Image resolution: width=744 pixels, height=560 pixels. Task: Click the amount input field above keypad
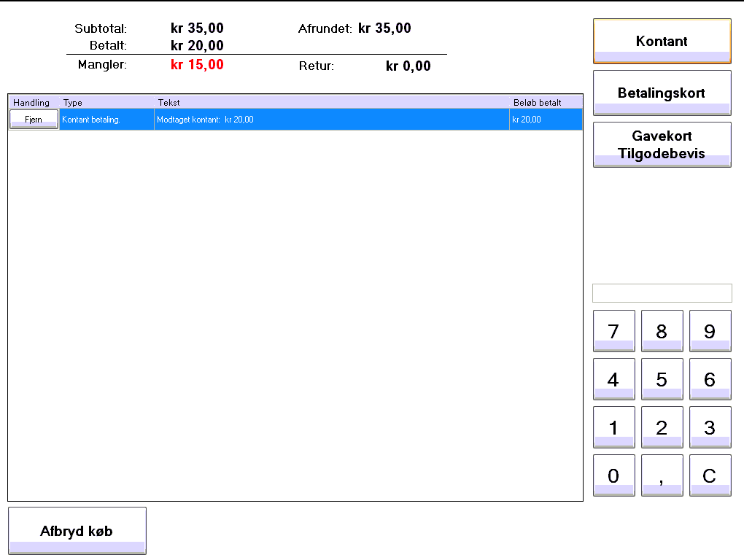point(662,293)
